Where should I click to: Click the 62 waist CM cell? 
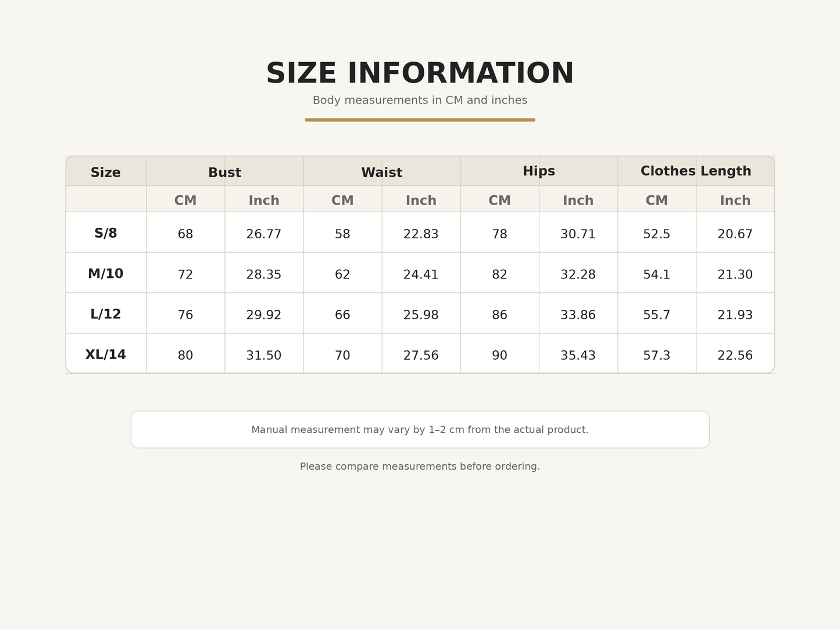pos(342,274)
